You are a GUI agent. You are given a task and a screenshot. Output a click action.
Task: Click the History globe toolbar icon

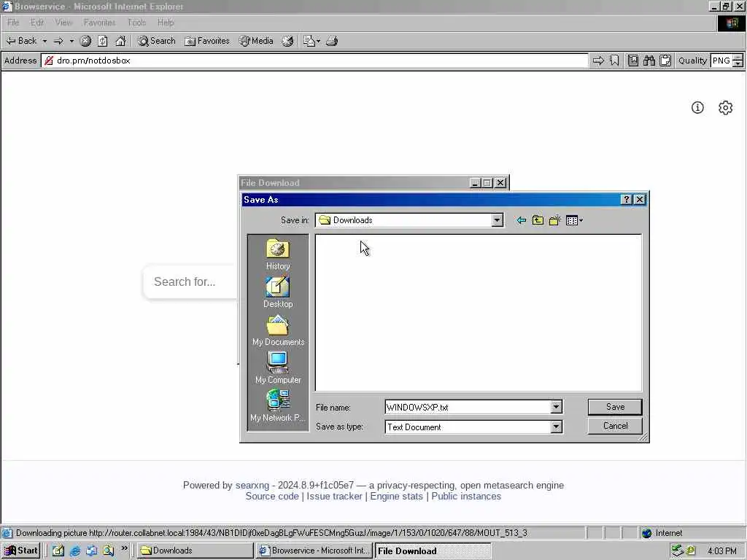point(287,41)
